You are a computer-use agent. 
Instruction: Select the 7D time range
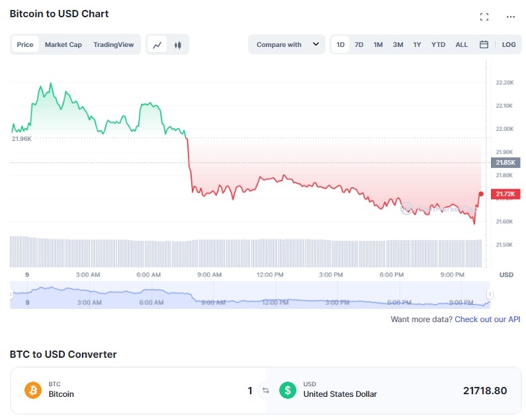point(359,44)
